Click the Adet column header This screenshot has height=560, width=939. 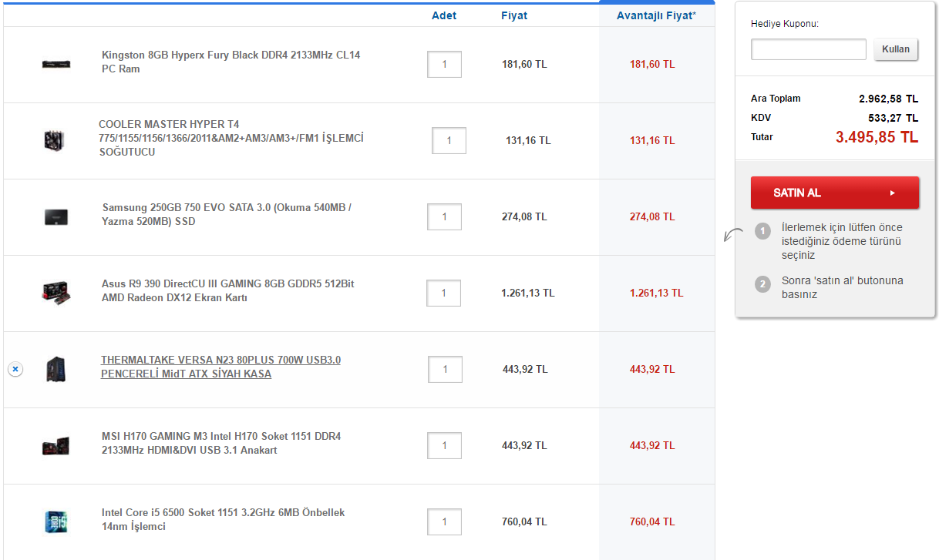[x=444, y=15]
